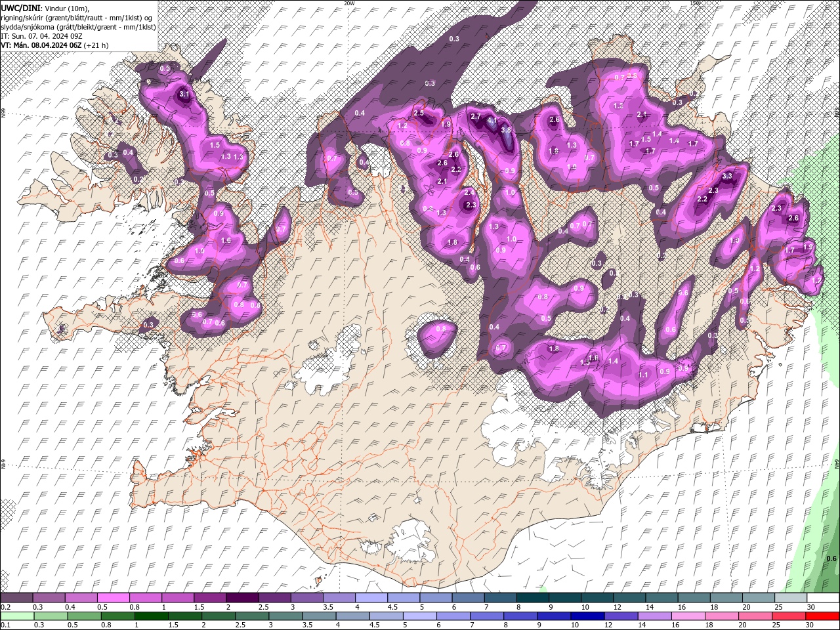Pick the upper scale swatch between 4 and 4.5
This screenshot has width=840, height=630.
point(371,597)
